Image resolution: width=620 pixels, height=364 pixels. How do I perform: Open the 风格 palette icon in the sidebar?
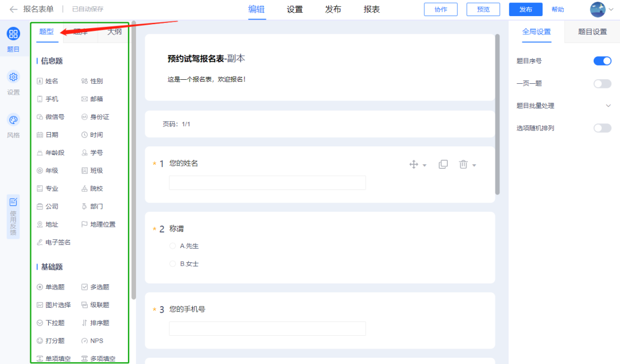pyautogui.click(x=13, y=120)
